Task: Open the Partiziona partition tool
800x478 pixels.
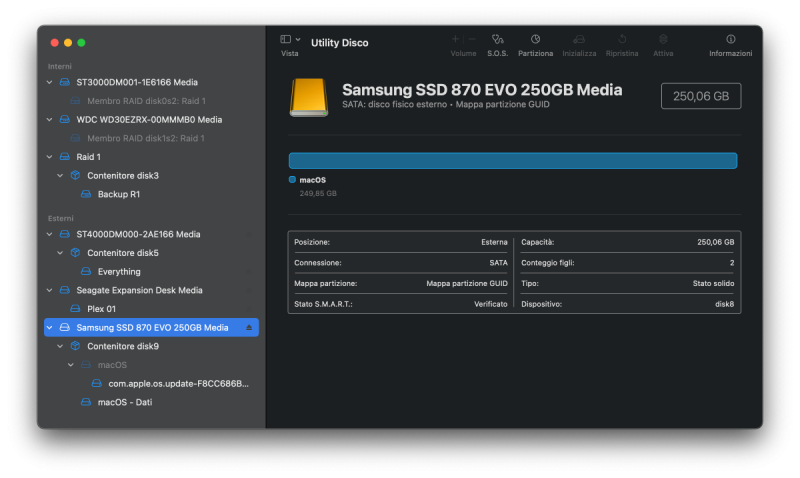Action: click(535, 39)
